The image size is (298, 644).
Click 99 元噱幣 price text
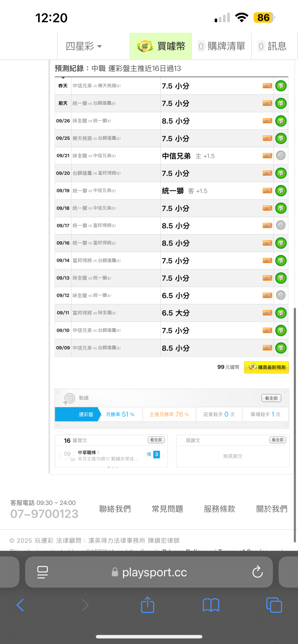tap(228, 367)
